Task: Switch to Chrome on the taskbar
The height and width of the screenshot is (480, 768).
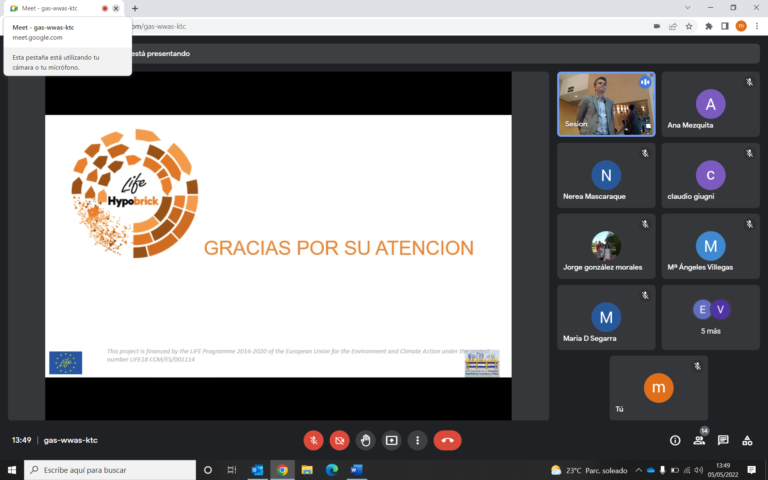Action: tap(282, 470)
